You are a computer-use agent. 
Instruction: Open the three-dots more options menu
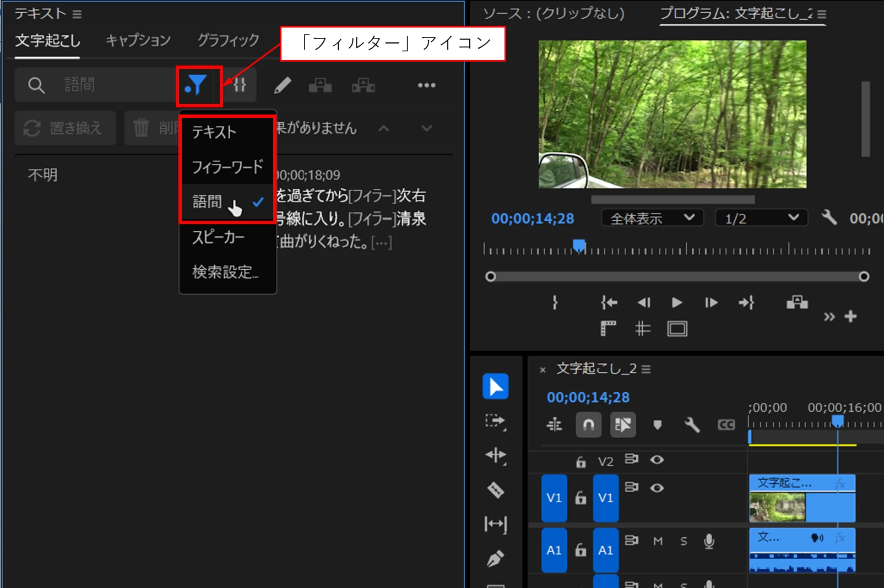426,85
